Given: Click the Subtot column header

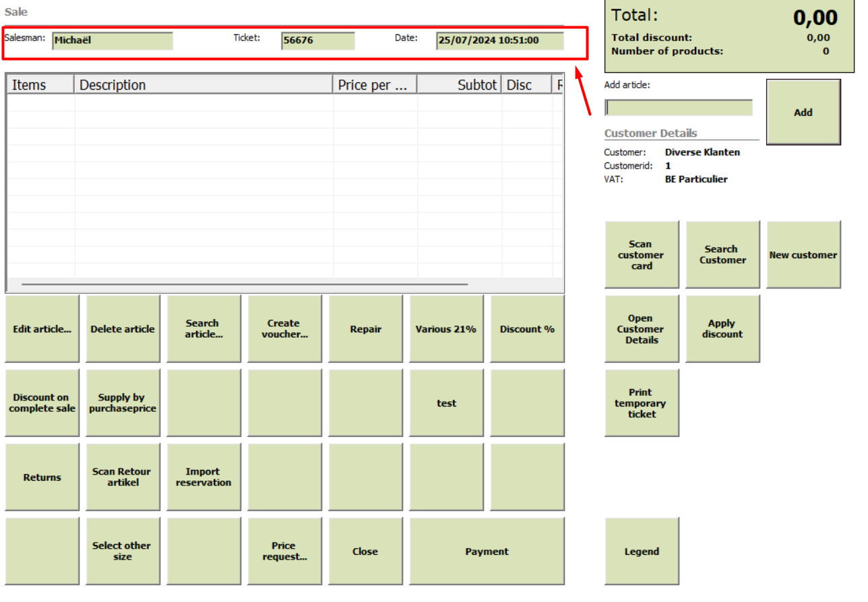Looking at the screenshot, I should 460,85.
